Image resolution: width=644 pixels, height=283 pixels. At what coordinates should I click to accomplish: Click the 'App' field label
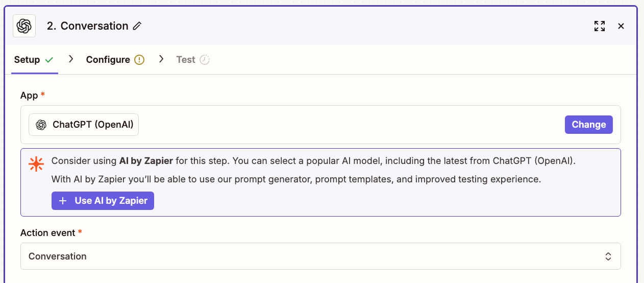(x=29, y=96)
